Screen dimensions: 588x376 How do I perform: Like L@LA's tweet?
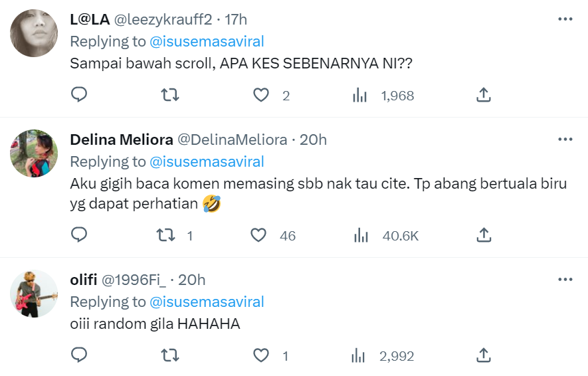point(261,95)
